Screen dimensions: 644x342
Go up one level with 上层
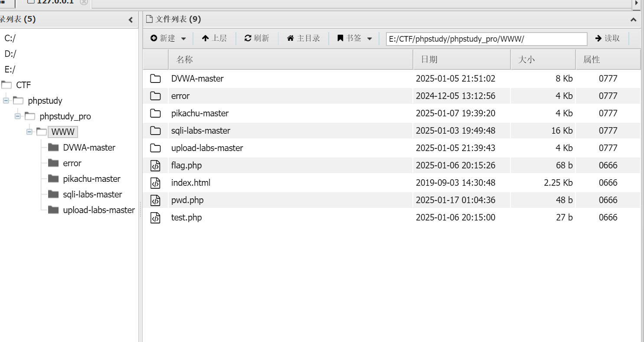click(214, 39)
